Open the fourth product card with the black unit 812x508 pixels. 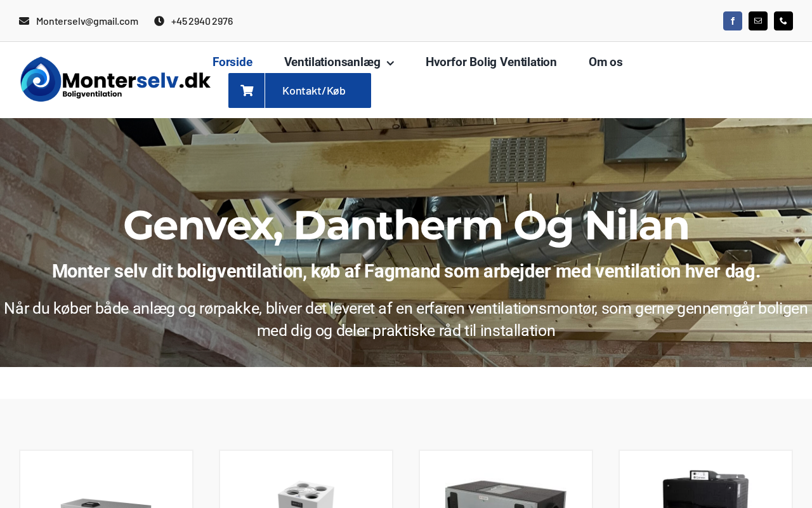tap(705, 479)
